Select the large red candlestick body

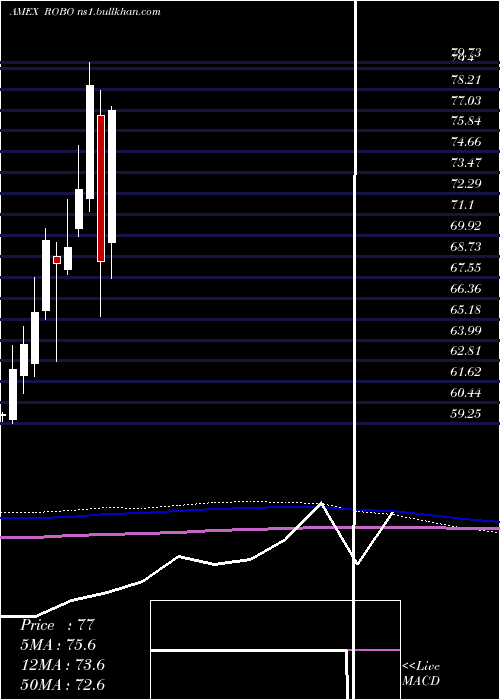(101, 188)
